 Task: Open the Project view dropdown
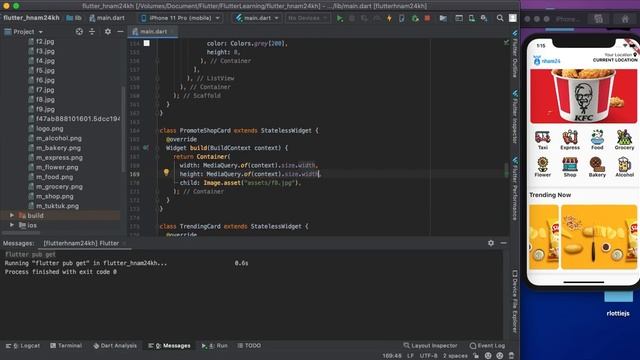pos(24,32)
